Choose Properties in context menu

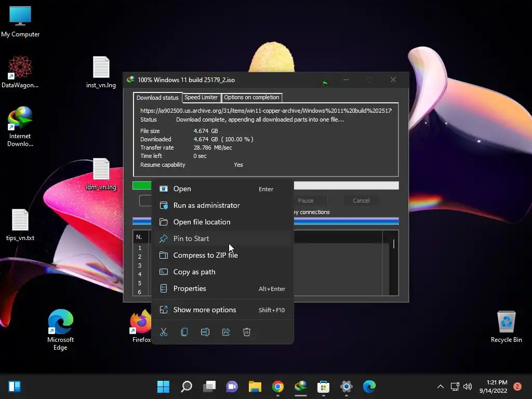(x=222, y=288)
